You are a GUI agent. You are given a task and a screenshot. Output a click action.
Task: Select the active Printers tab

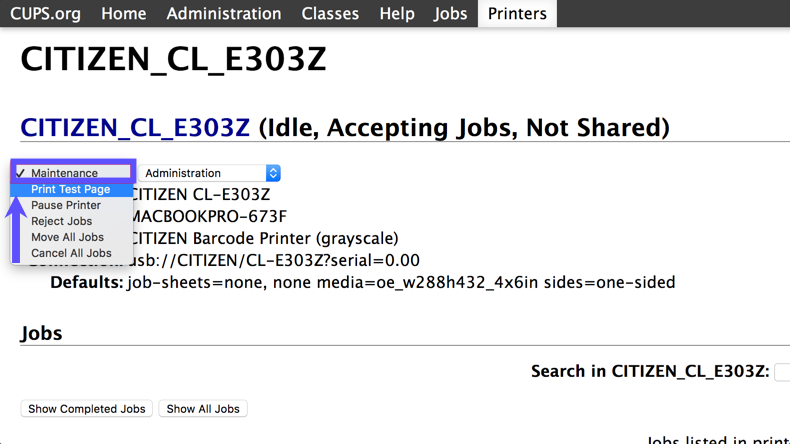(x=517, y=14)
